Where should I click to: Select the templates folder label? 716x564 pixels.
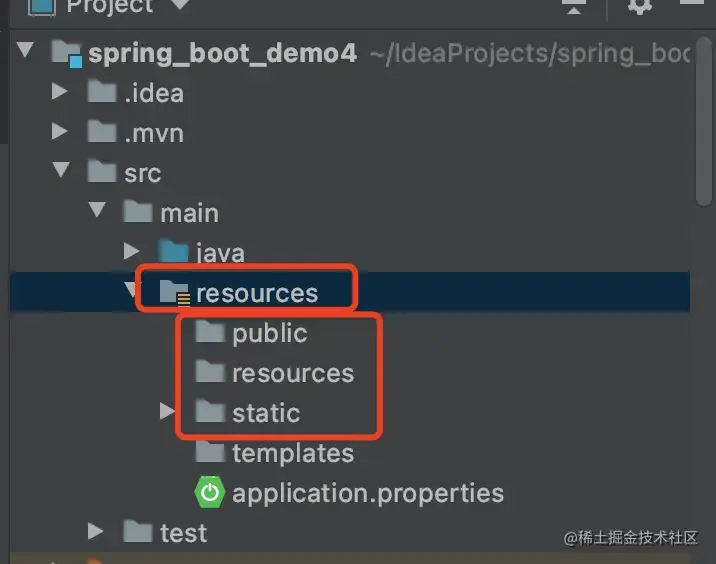click(293, 453)
